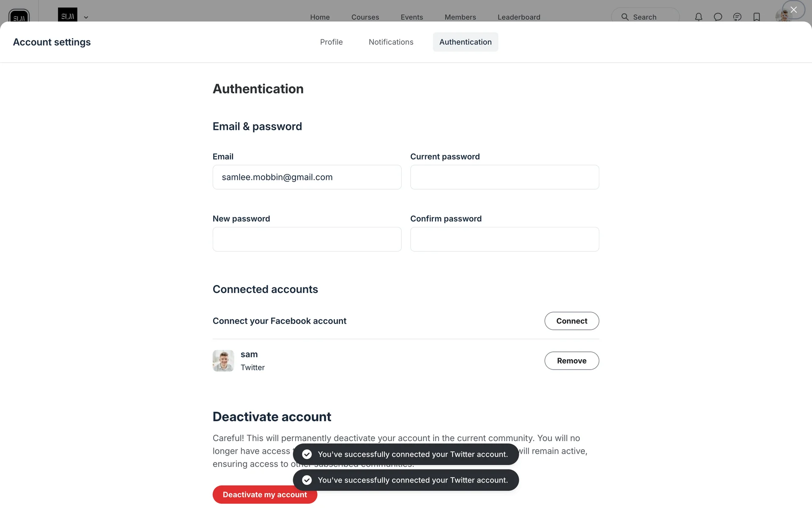Screen dimensions: 812x508
Task: Select the Authentication tab
Action: 465,42
